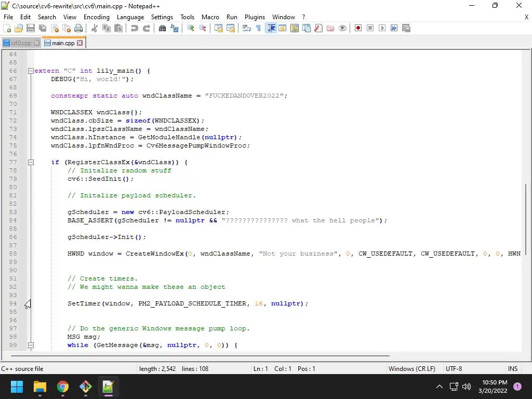Zoom in with the magnifier plus icon
This screenshot has height=399, width=532.
pyautogui.click(x=190, y=28)
